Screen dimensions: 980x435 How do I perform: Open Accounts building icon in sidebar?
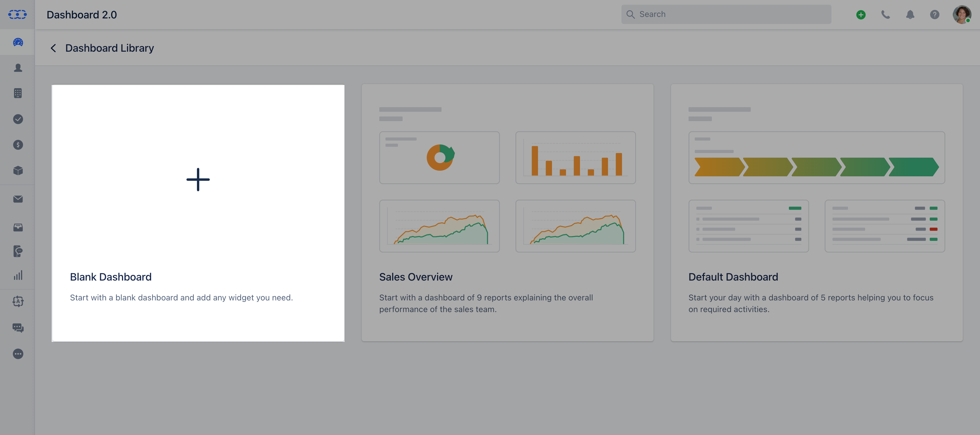[x=18, y=93]
